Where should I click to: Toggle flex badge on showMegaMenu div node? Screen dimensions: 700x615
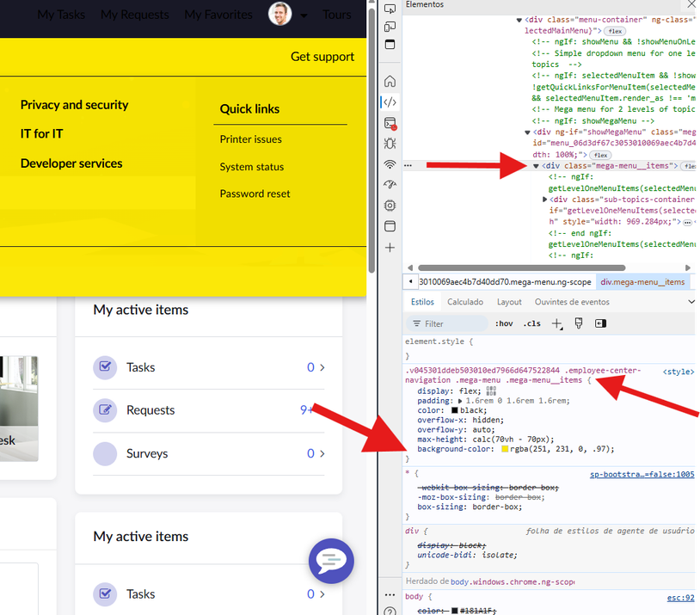600,155
